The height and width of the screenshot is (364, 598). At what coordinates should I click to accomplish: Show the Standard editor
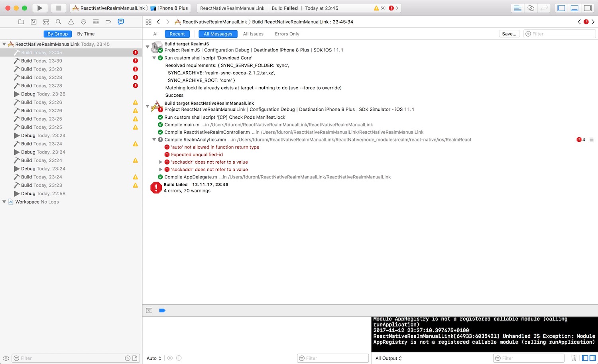point(517,8)
